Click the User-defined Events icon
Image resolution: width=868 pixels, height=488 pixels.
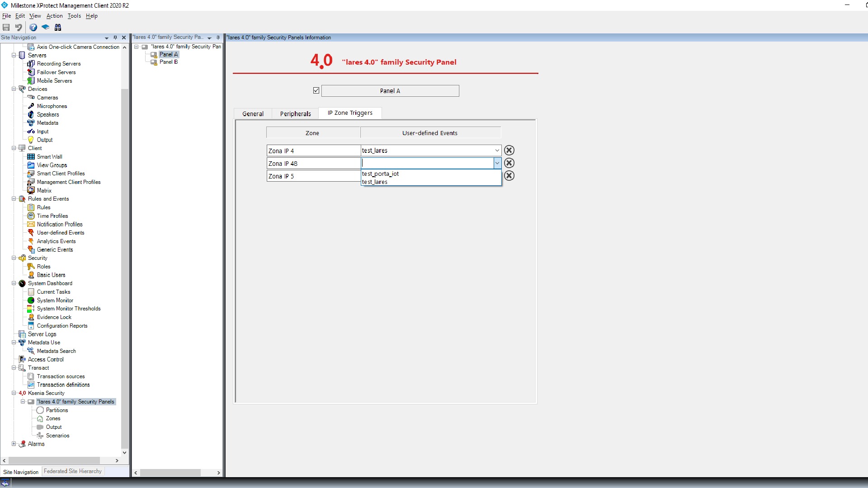(x=31, y=233)
